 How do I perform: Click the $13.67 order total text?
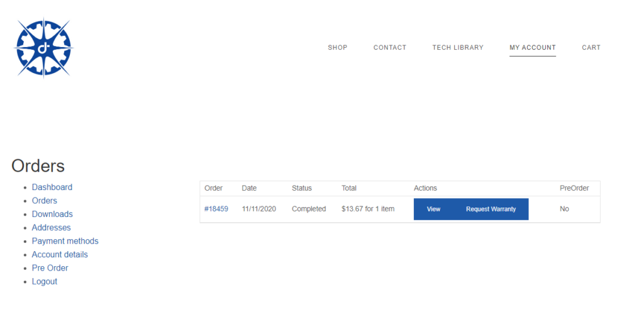point(368,209)
